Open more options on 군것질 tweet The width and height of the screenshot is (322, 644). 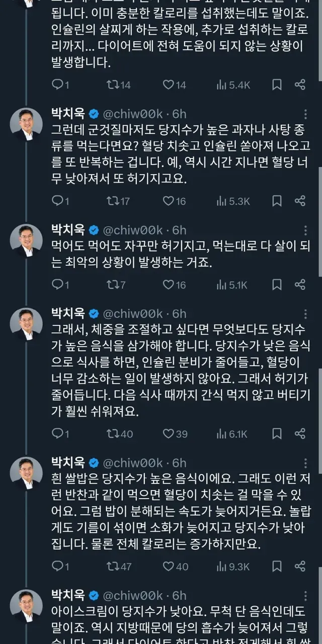tap(305, 114)
